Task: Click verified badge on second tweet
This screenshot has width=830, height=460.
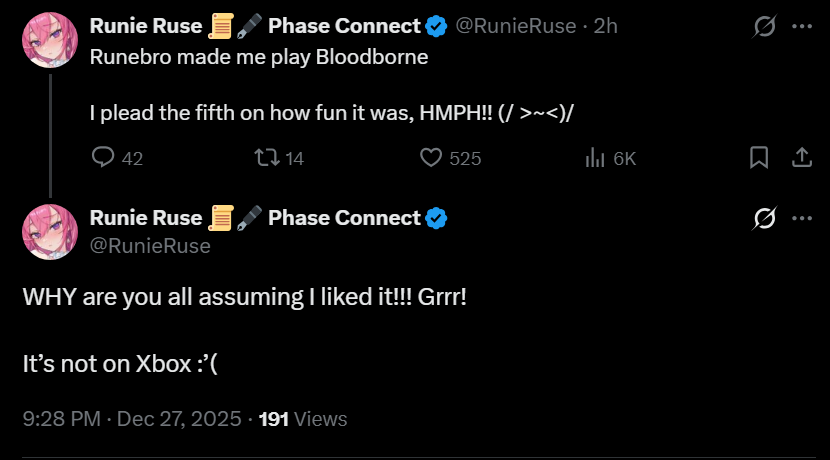Action: (436, 218)
